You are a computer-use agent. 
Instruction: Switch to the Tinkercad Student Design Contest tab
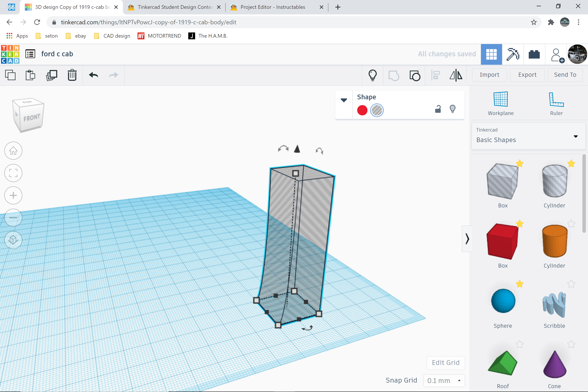(x=175, y=7)
